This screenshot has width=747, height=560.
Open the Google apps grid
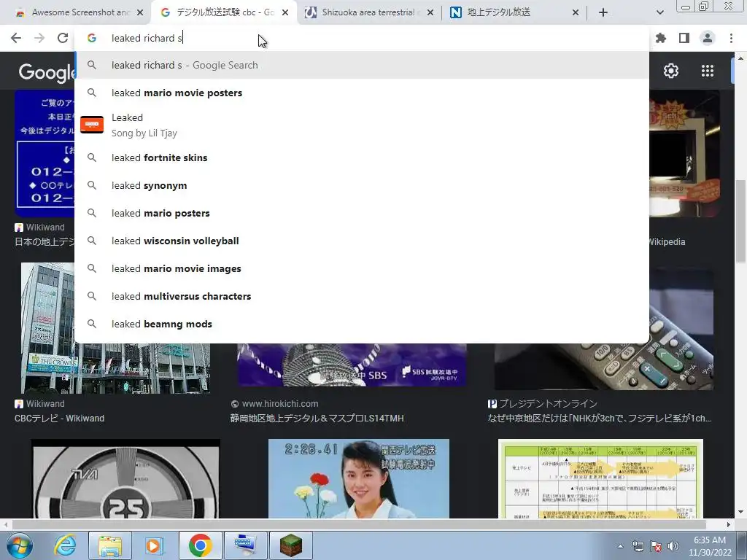point(708,71)
